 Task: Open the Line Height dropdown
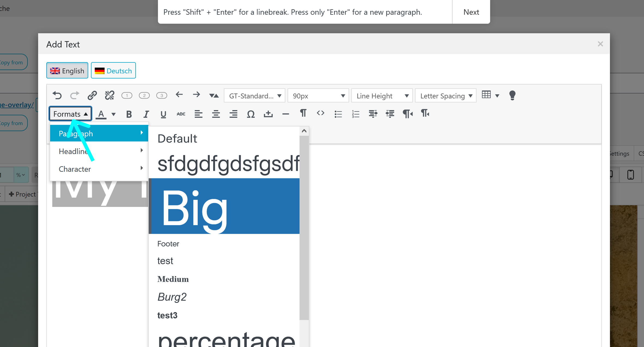[x=382, y=96]
